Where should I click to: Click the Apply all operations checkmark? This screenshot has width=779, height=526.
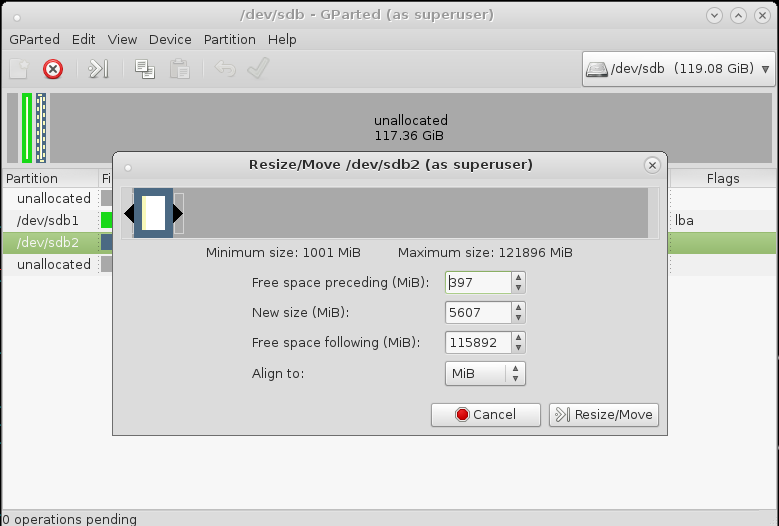click(258, 68)
